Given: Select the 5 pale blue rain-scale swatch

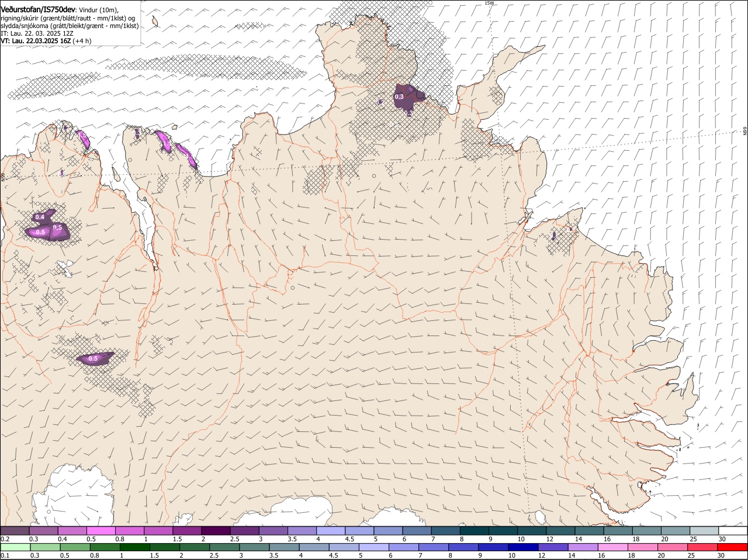Looking at the screenshot, I should pyautogui.click(x=374, y=548).
